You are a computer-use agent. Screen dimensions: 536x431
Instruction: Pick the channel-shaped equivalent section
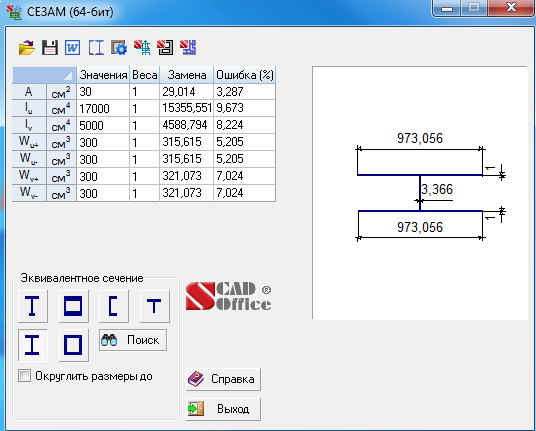coord(113,306)
